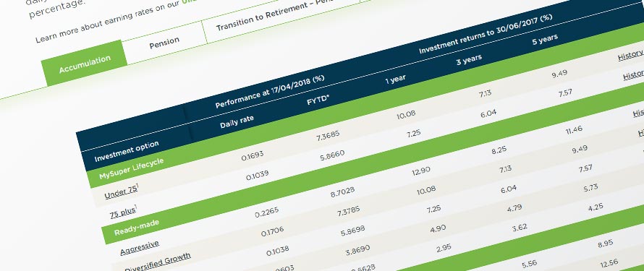Image resolution: width=644 pixels, height=271 pixels.
Task: Click the 0.1038 daily rate value
Action: click(278, 251)
